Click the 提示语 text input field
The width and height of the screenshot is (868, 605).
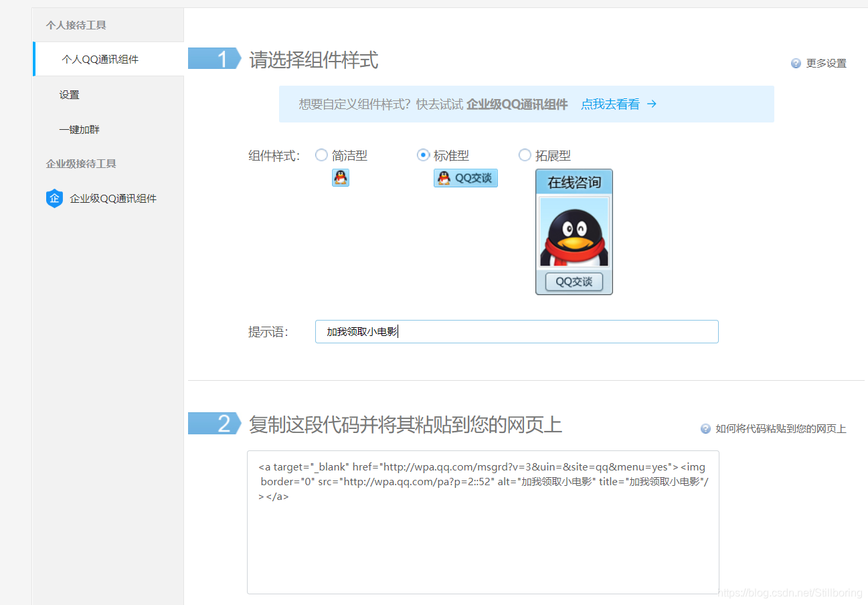click(517, 331)
